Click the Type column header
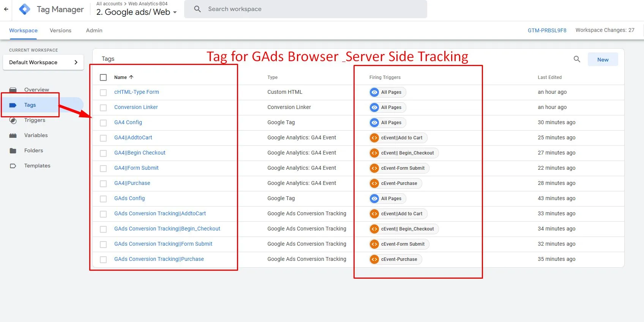The image size is (644, 322). (x=272, y=77)
